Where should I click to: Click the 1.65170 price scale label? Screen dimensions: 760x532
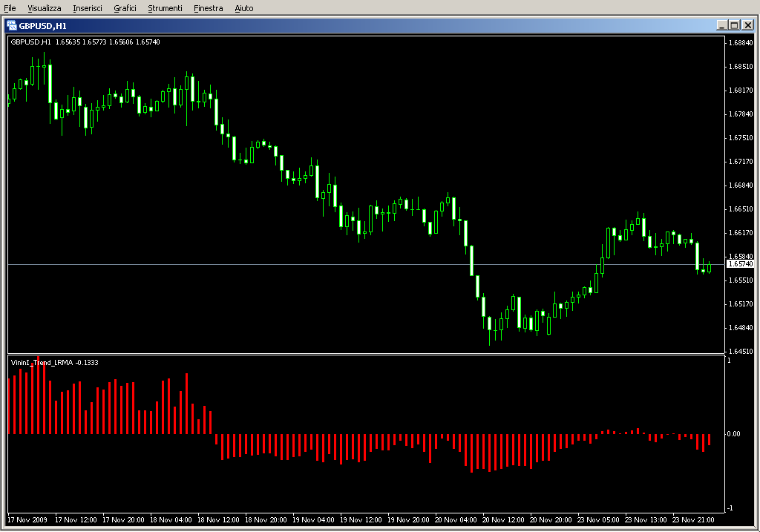741,303
